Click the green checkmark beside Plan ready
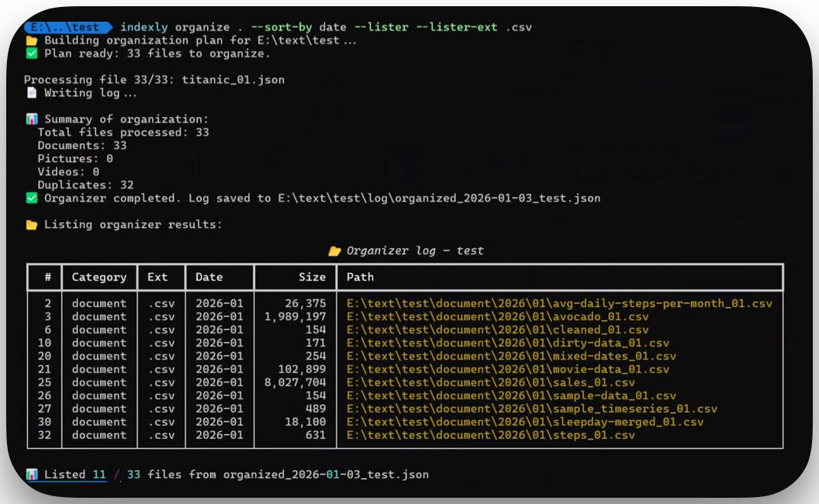819x504 pixels. [31, 54]
